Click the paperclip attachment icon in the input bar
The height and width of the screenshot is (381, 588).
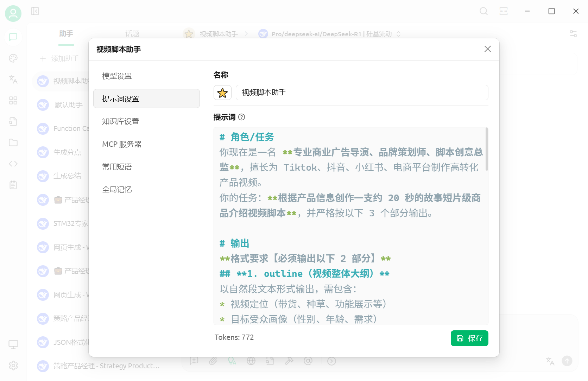click(x=213, y=361)
